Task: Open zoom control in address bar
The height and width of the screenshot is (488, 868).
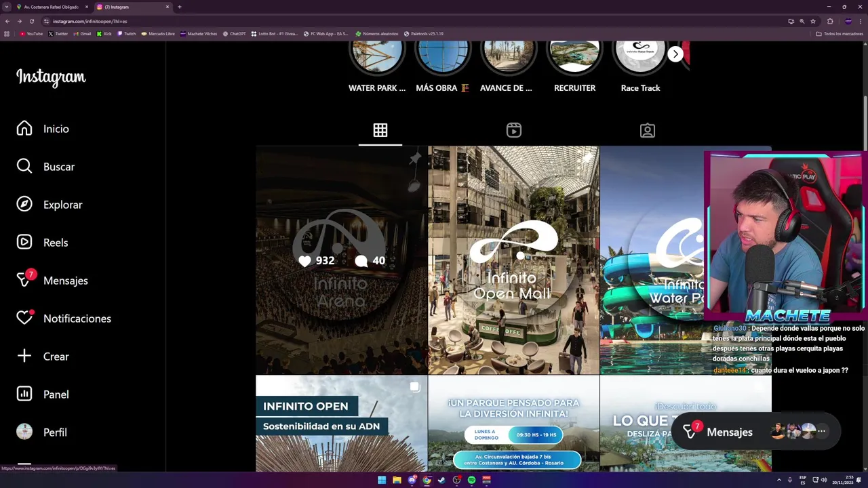Action: point(802,21)
